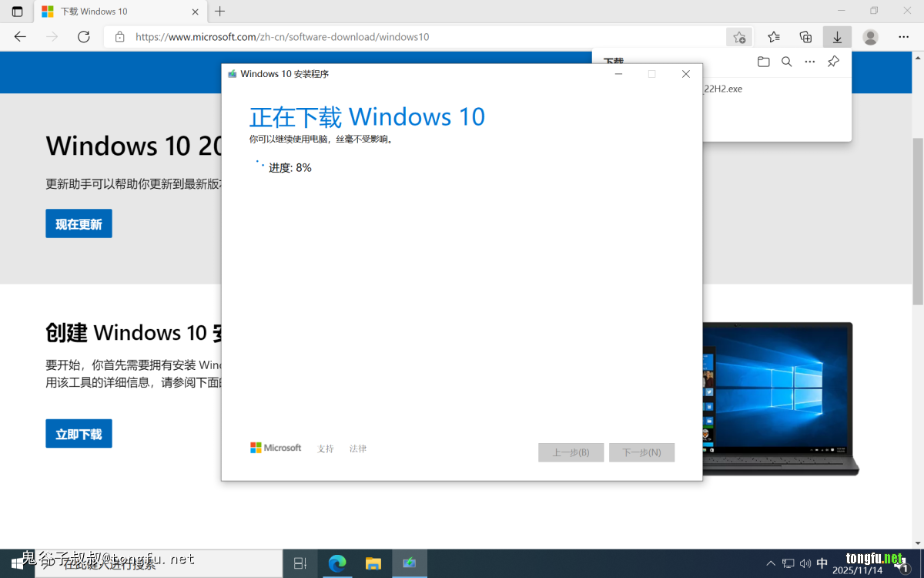This screenshot has width=924, height=578.
Task: Click the 支持 link in setup window
Action: [326, 449]
